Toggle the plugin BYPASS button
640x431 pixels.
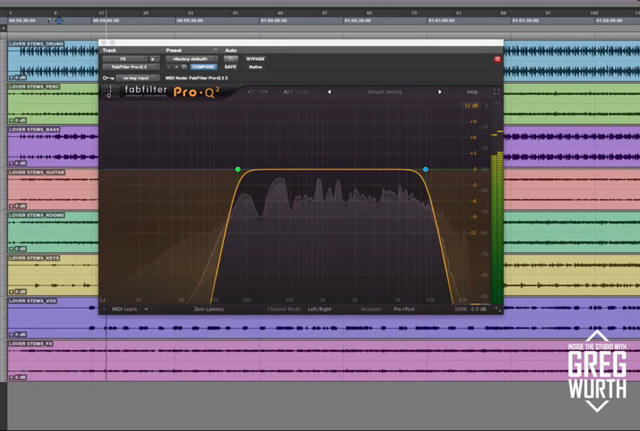pos(256,59)
